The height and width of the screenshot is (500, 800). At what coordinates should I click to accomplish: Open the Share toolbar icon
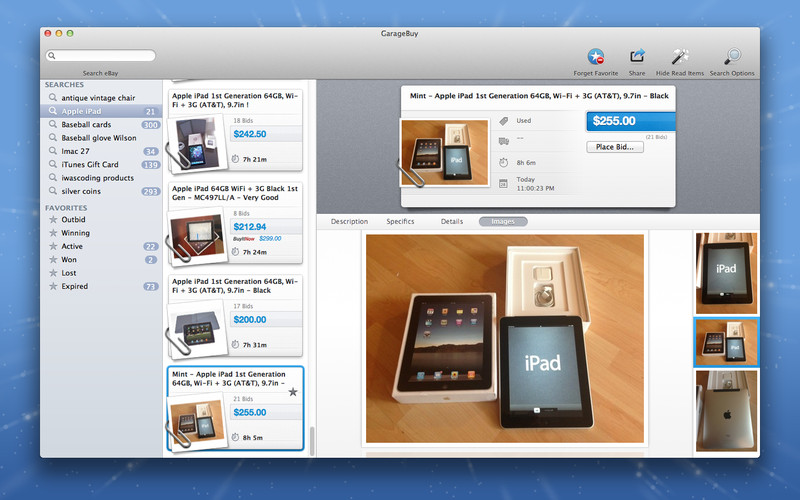pos(637,56)
